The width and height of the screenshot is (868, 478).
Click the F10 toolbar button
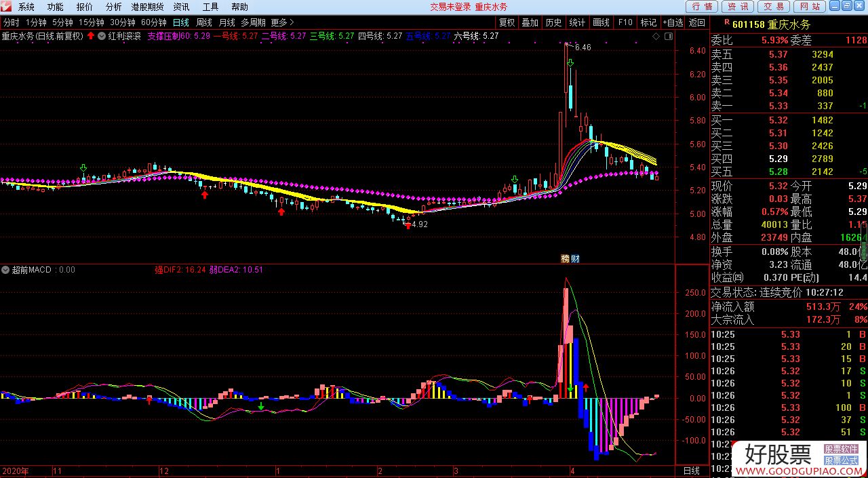point(625,22)
